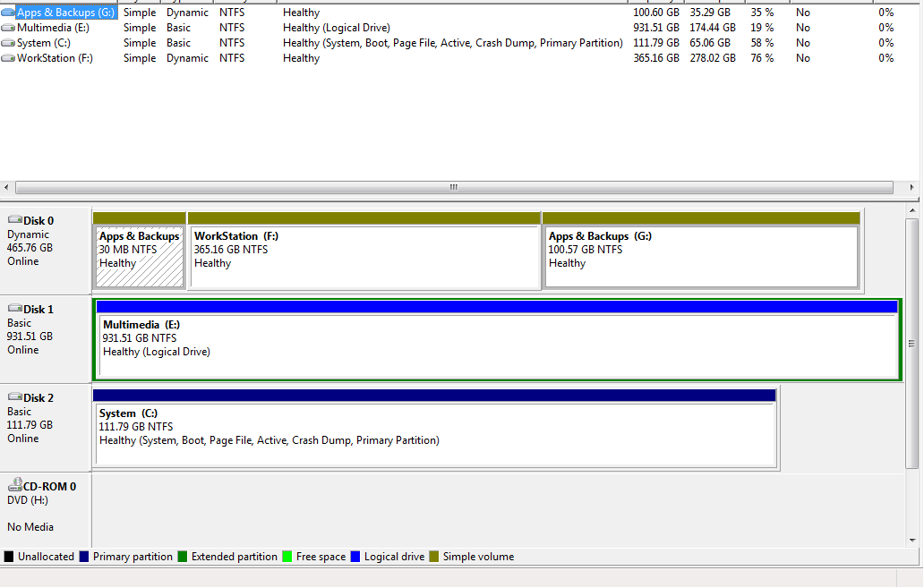Click the System (C:) volume icon in list
This screenshot has height=588, width=924.
(x=9, y=43)
